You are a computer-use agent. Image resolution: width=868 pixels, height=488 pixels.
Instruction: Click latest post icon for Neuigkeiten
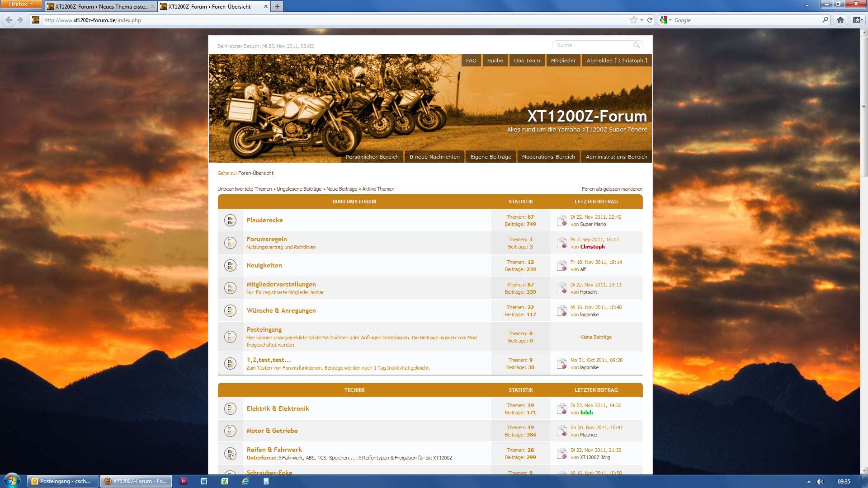[x=561, y=266]
